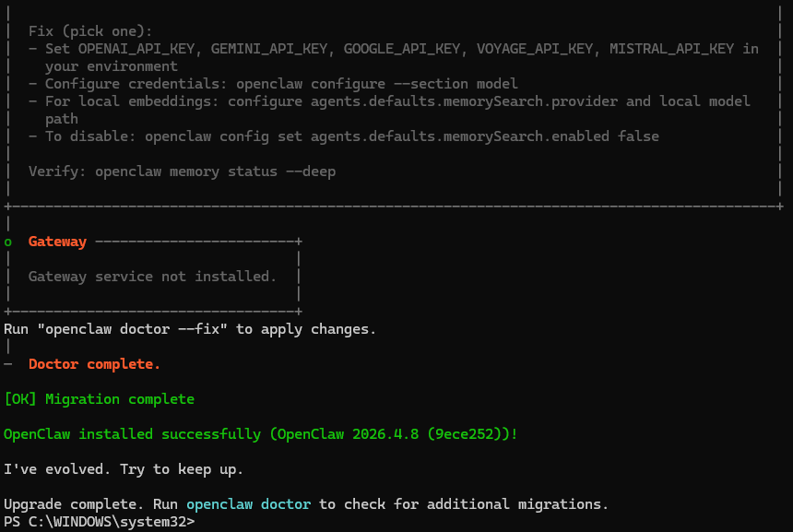Screen dimensions: 793x532
Task: Click the "Upgrade complete. Run" text
Action: [90, 504]
